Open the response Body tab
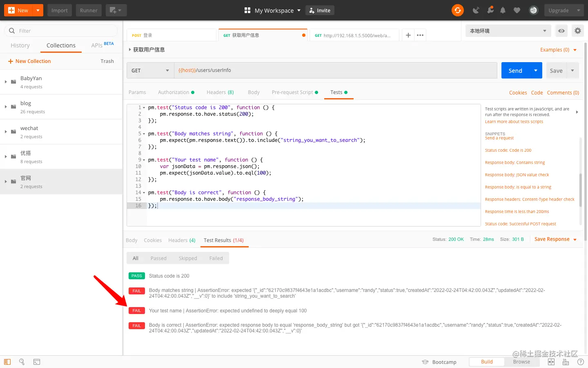588x368 pixels. click(131, 240)
